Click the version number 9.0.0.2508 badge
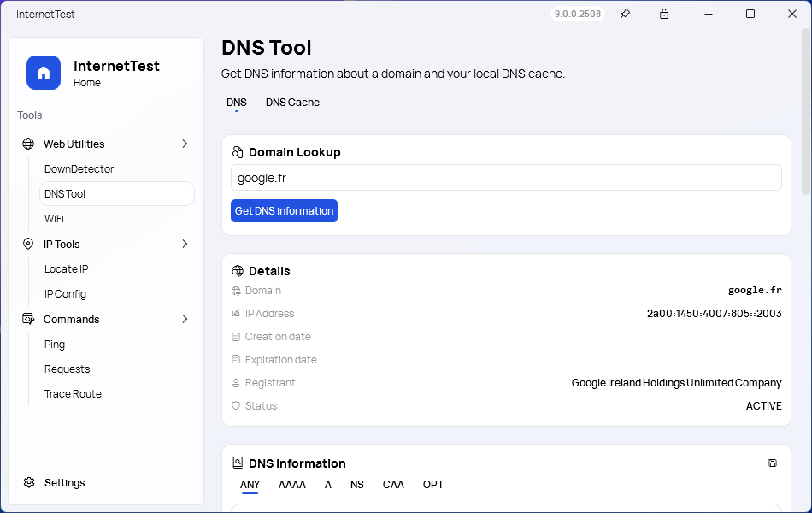 (578, 14)
